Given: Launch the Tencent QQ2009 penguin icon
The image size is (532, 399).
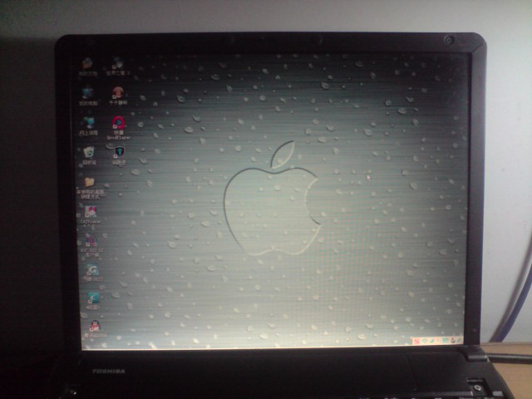Looking at the screenshot, I should click(x=95, y=329).
